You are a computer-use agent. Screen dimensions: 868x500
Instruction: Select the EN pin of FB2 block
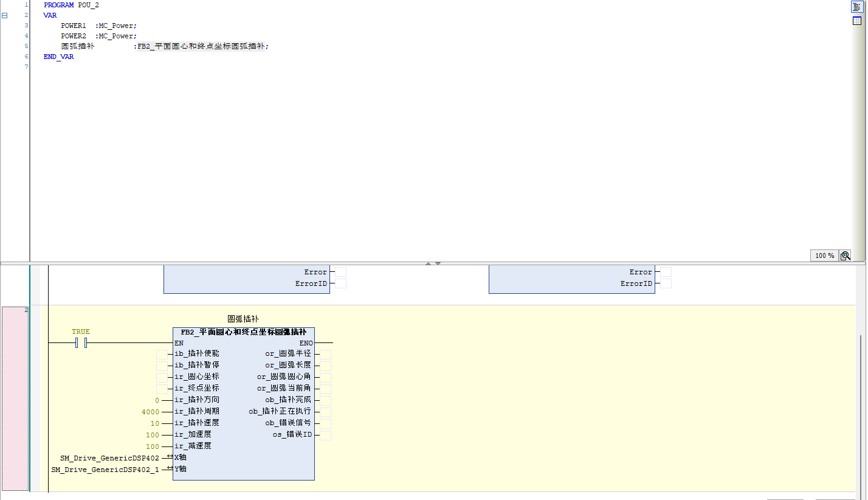(179, 343)
